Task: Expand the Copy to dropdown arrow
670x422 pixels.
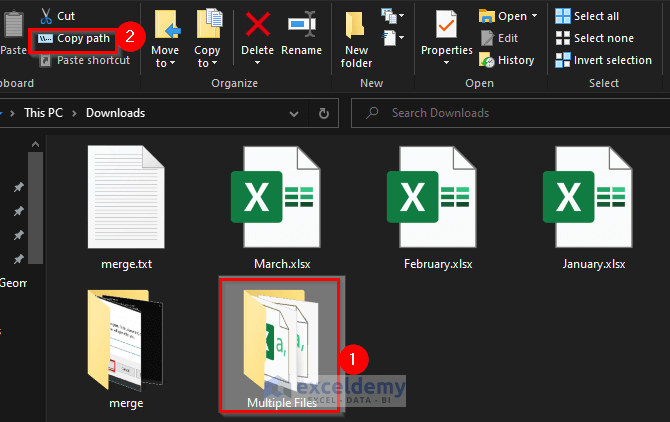Action: tap(215, 64)
